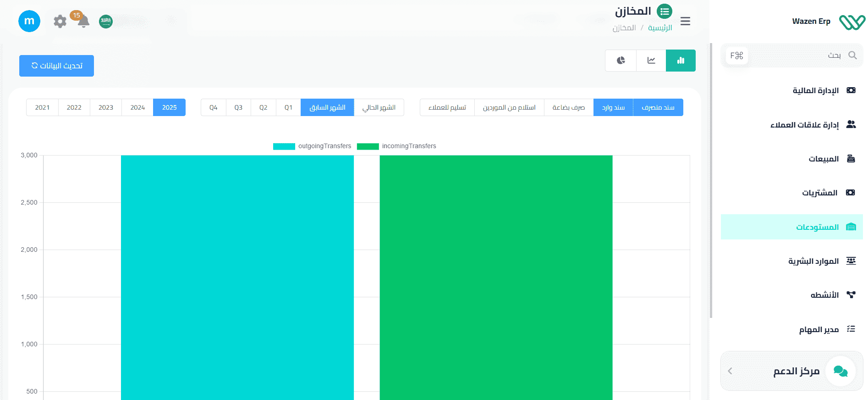
Task: Switch to bar chart view
Action: point(681,61)
